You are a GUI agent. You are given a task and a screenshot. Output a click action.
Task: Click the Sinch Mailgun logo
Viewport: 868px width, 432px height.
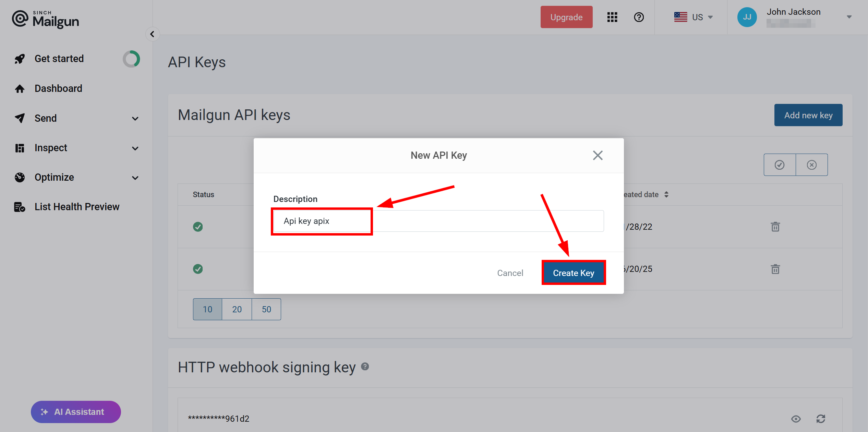tap(46, 19)
